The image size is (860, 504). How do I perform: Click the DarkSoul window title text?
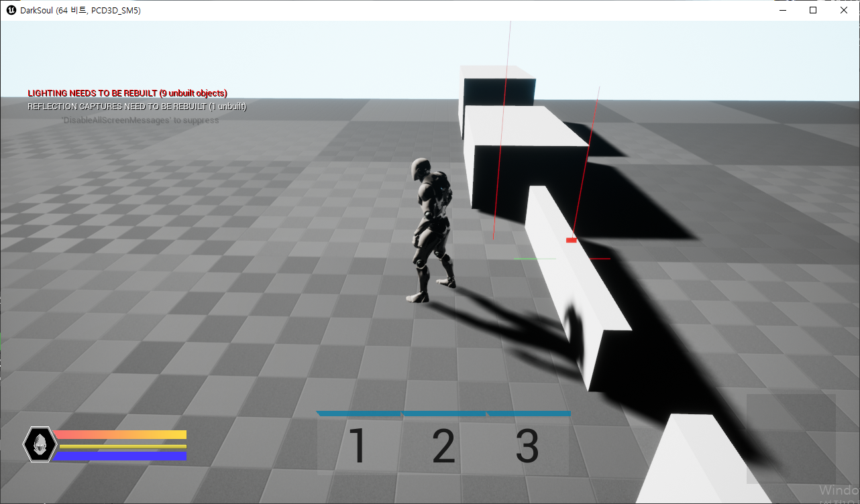tap(80, 11)
